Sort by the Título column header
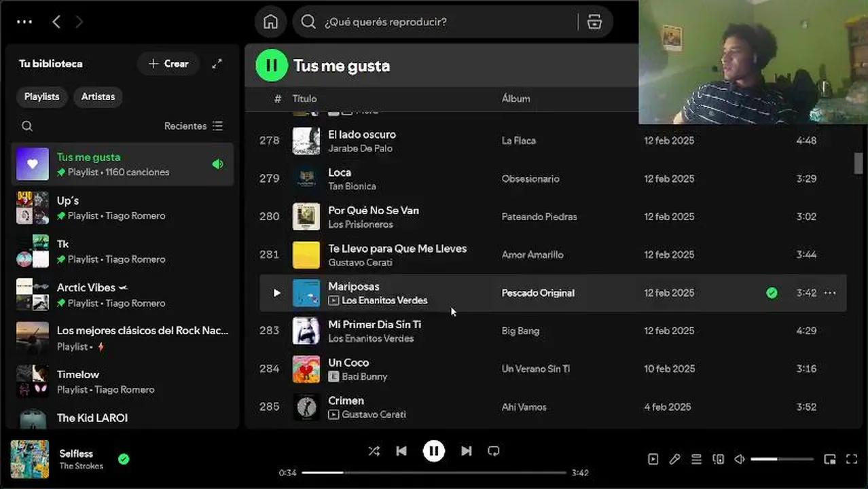This screenshot has height=489, width=868. (x=304, y=98)
